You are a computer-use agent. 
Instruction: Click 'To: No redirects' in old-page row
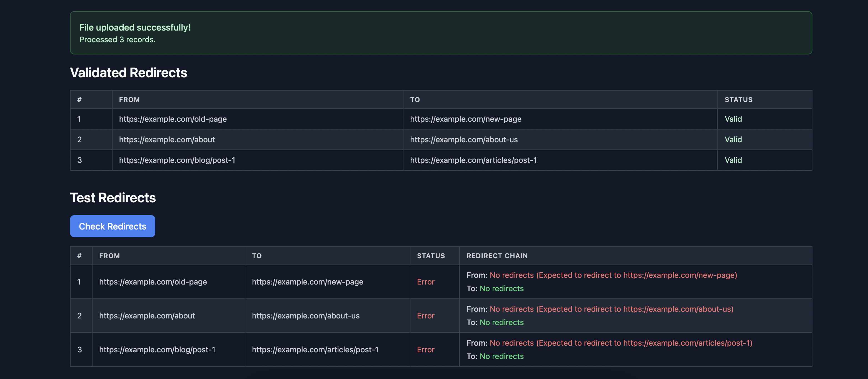(x=495, y=288)
